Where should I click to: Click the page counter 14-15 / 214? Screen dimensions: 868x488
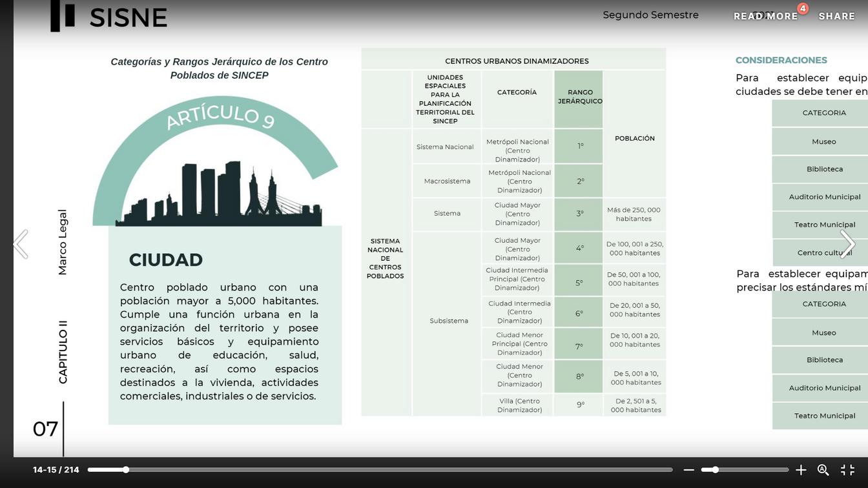56,470
